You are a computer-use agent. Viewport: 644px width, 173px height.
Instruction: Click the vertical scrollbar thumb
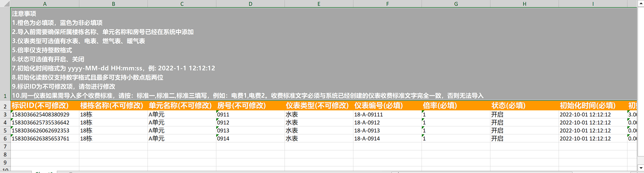coord(641,81)
